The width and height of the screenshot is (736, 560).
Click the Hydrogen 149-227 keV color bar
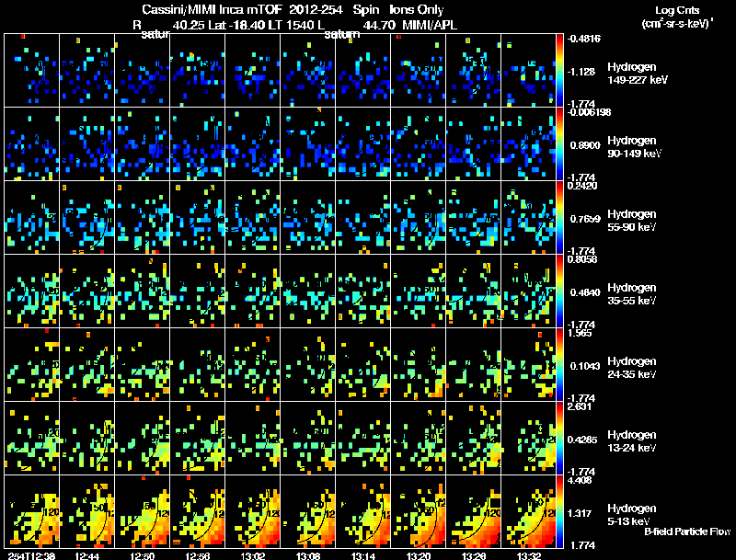pyautogui.click(x=559, y=71)
